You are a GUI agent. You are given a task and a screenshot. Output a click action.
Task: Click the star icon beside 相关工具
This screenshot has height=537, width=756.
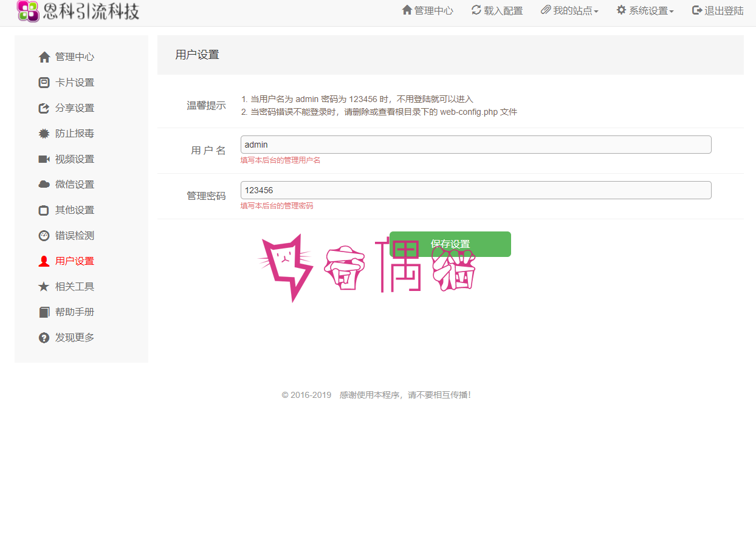click(x=44, y=287)
